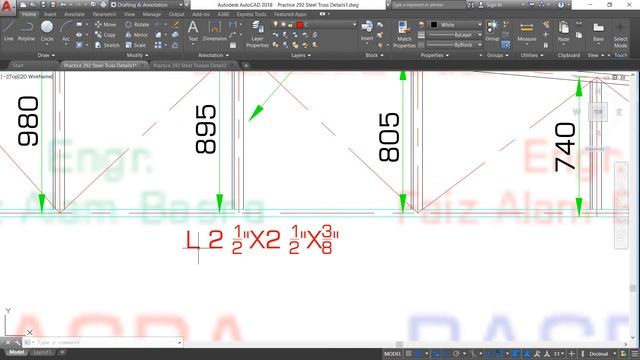Open the ByBlock linetype dropdown
This screenshot has width=640, height=360.
(454, 45)
